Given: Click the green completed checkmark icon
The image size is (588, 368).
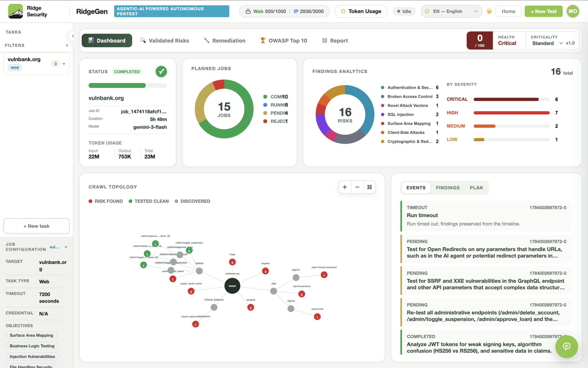Looking at the screenshot, I should click(161, 72).
